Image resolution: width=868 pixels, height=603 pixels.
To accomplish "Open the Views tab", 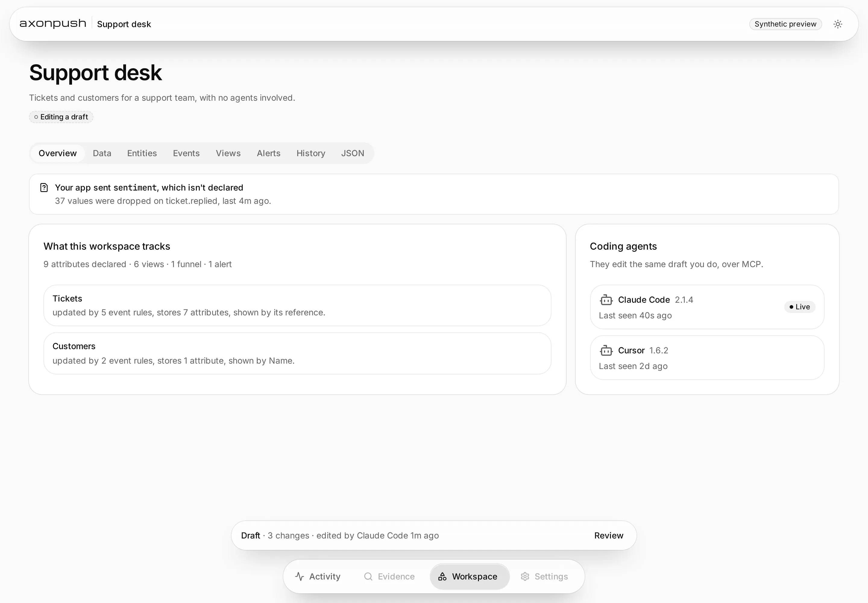I will click(228, 153).
